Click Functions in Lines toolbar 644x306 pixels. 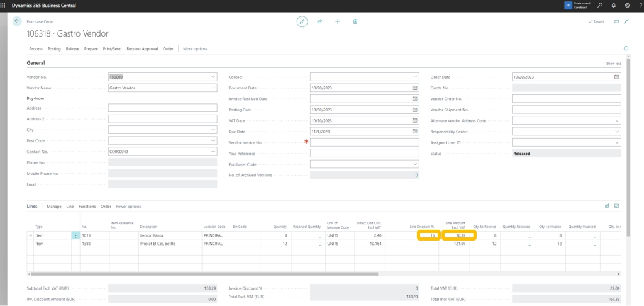click(87, 207)
